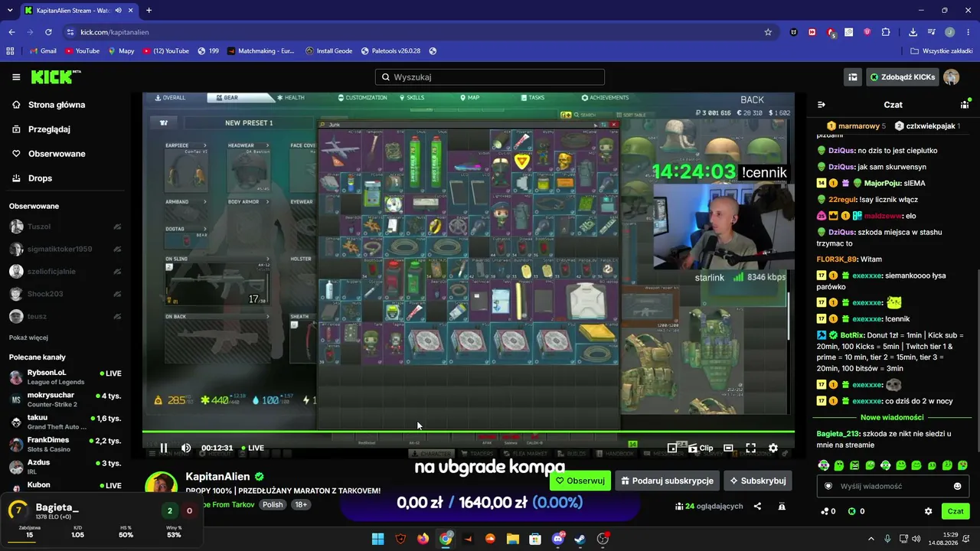Click the report icon beside the share icon
Viewport: 980px width, 551px height.
pyautogui.click(x=782, y=506)
